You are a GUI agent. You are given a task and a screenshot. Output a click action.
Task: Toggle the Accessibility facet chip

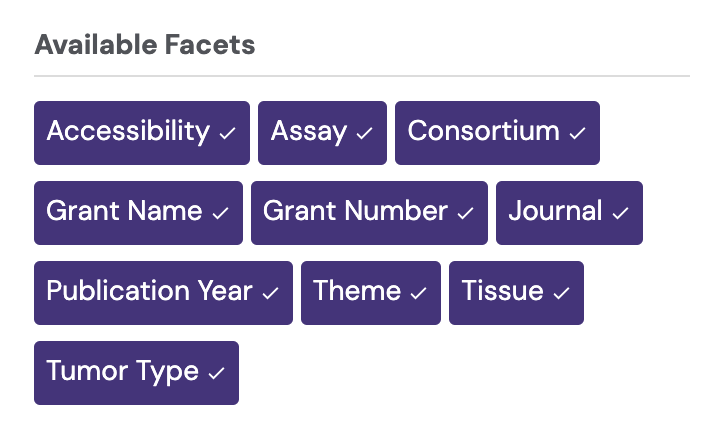point(141,132)
